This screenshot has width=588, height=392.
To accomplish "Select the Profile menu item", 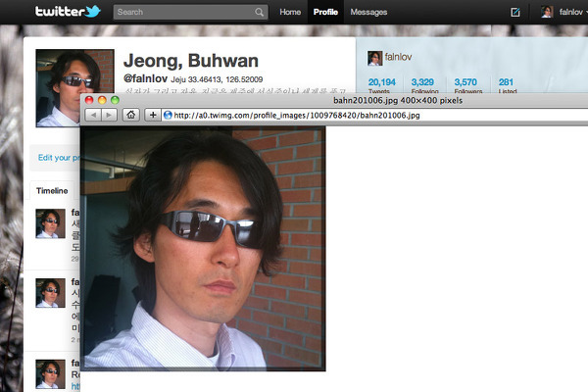I will 325,12.
